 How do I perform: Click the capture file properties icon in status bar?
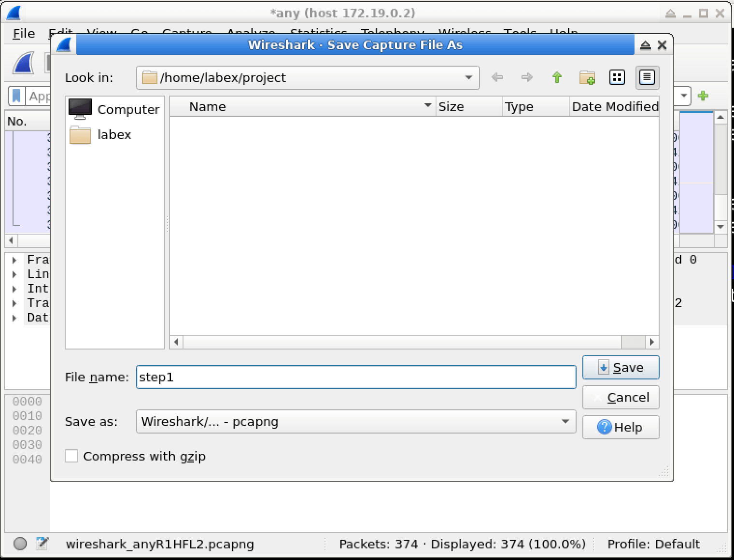coord(42,544)
